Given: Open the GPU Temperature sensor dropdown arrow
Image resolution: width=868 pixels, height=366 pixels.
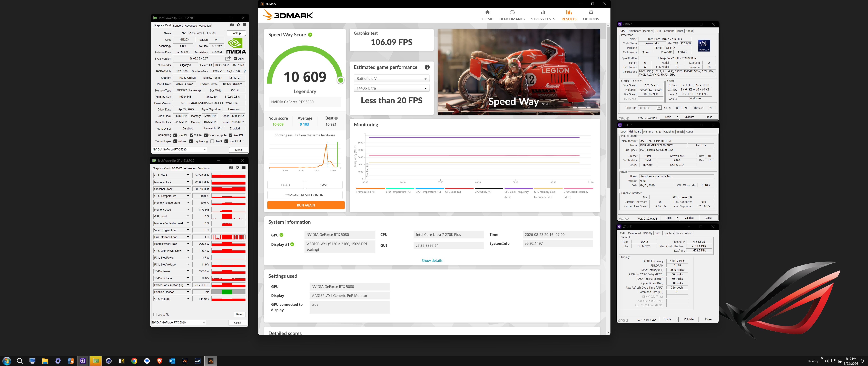Looking at the screenshot, I should point(188,196).
